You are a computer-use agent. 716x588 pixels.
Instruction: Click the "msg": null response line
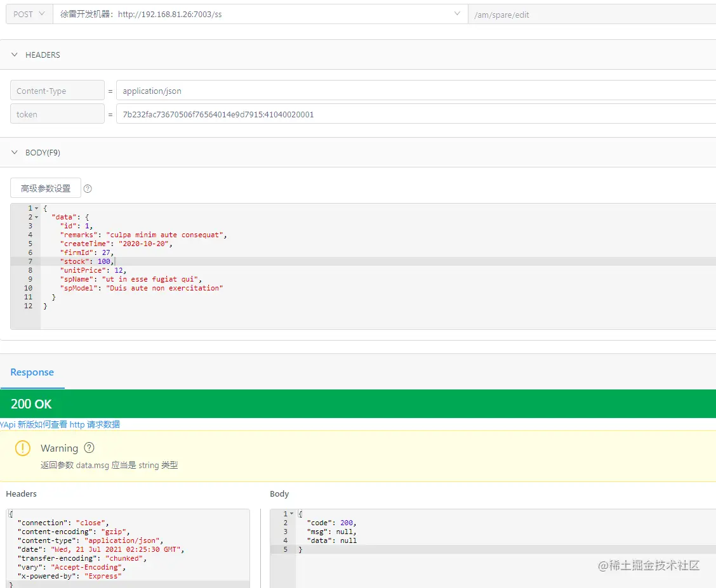pyautogui.click(x=331, y=532)
